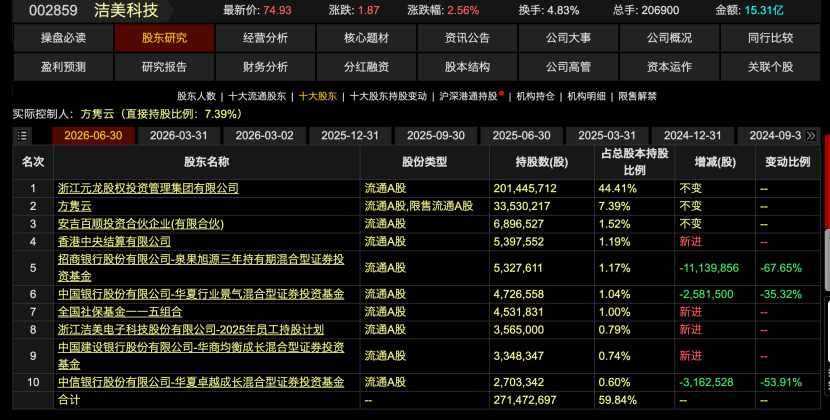
Task: Select the 十大股东 subsection link
Action: 318,96
